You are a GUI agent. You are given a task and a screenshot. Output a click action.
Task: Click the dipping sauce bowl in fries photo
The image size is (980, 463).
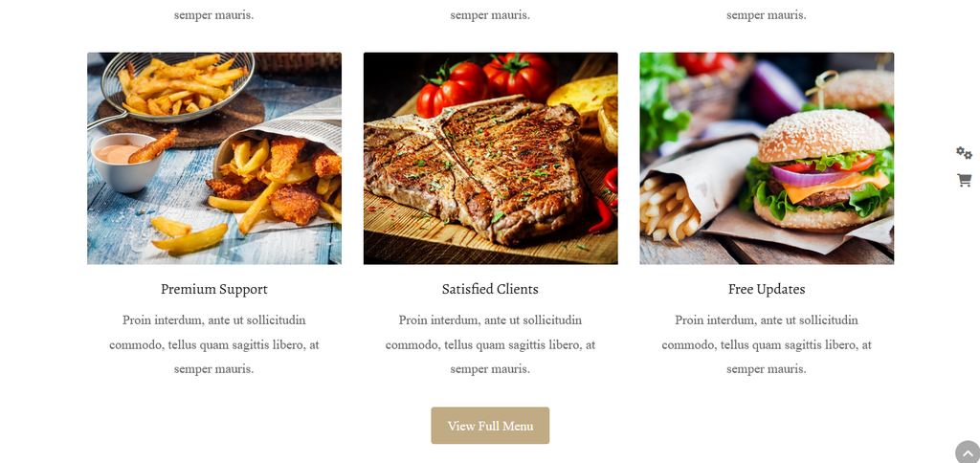122,162
